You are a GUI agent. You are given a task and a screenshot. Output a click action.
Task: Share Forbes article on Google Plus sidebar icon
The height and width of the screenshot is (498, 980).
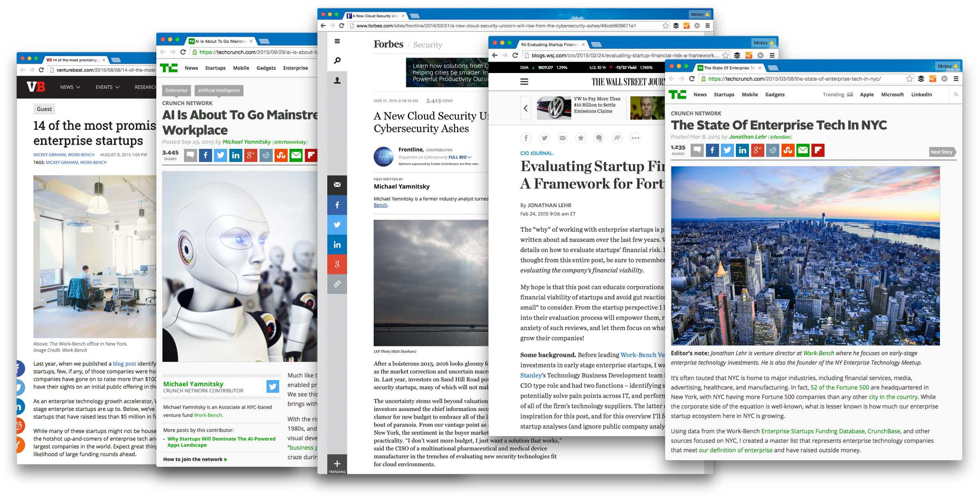click(337, 264)
